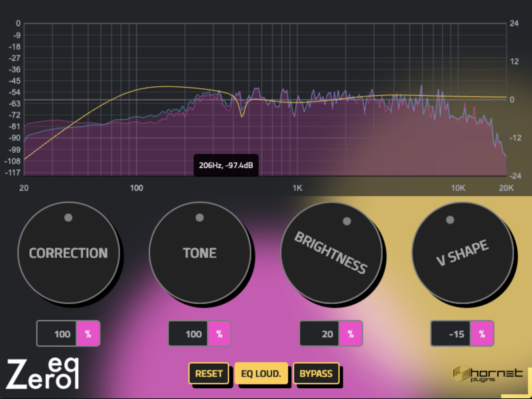Click the Correction knob indicator dot

[x=68, y=218]
